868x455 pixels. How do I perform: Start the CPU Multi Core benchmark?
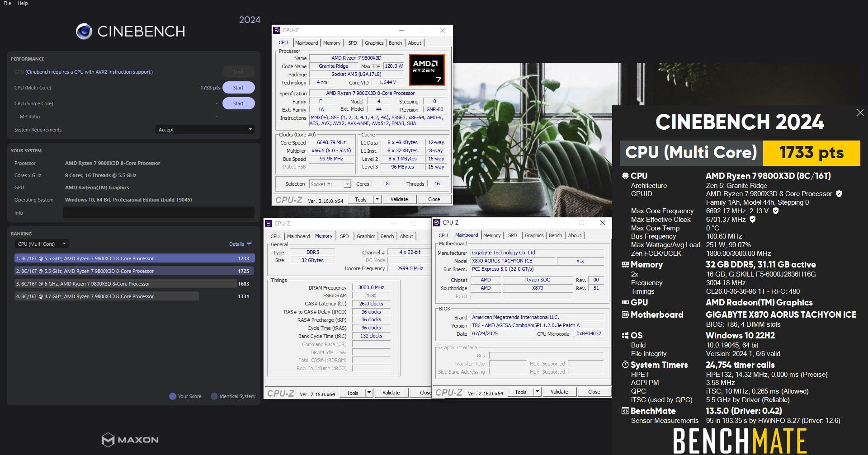pos(238,88)
